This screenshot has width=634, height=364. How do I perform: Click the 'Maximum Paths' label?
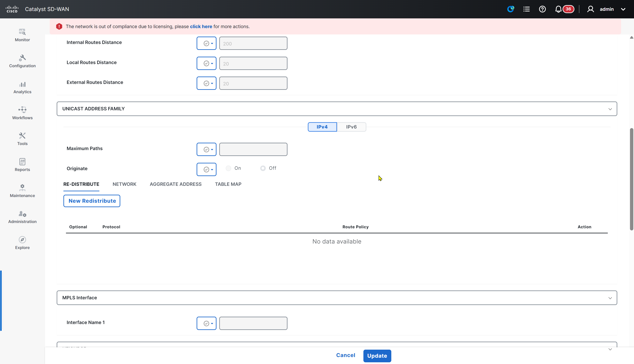click(85, 149)
